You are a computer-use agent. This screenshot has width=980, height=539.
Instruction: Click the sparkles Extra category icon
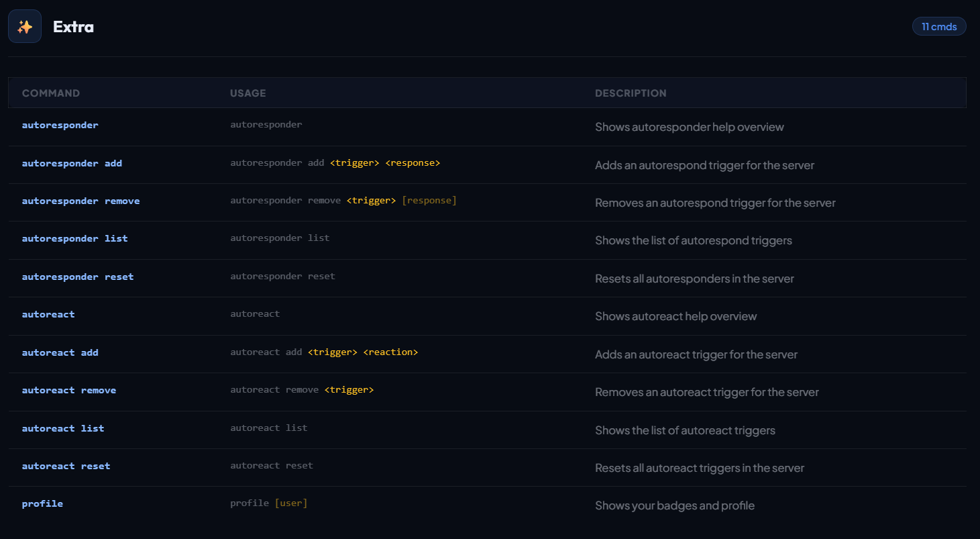[25, 27]
